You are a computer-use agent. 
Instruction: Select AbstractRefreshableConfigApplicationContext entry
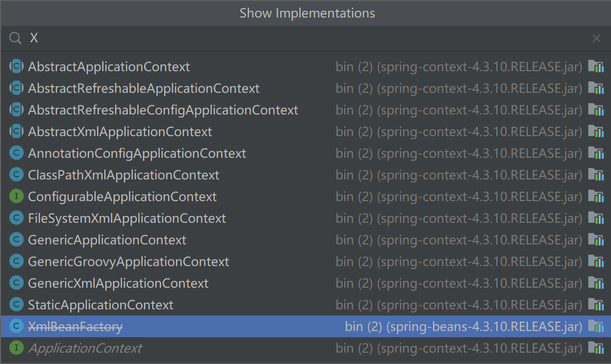tap(163, 110)
